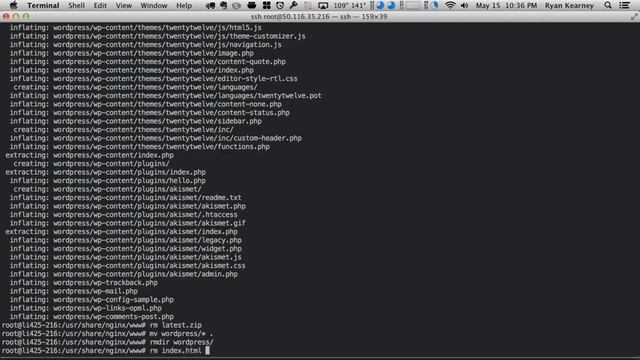
Task: Click the akismet/akismet.css output line
Action: (128, 266)
